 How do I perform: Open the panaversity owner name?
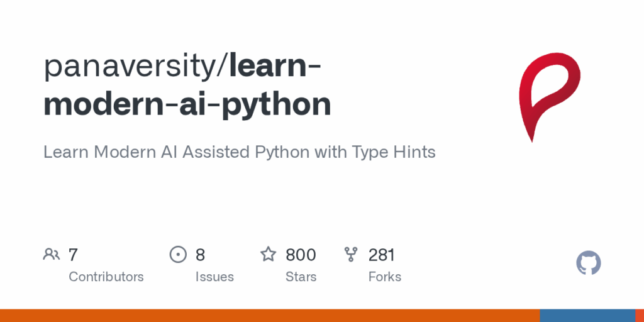pos(133,67)
